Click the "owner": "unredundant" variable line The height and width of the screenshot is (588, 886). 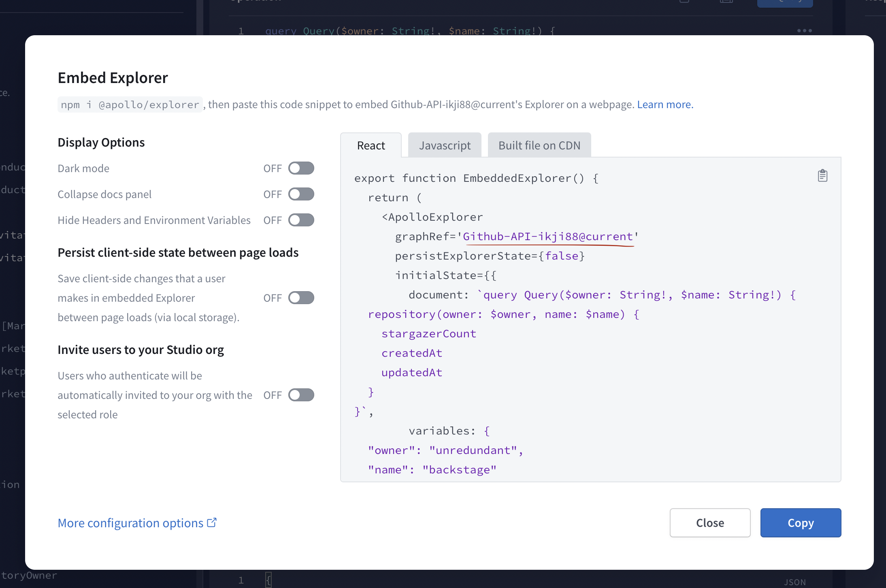coord(446,450)
